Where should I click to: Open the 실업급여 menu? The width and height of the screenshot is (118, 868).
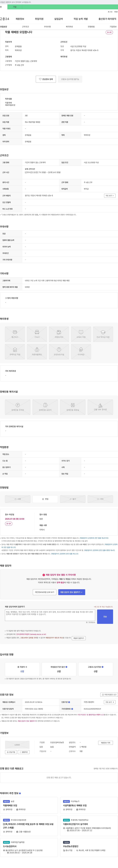tap(58, 19)
